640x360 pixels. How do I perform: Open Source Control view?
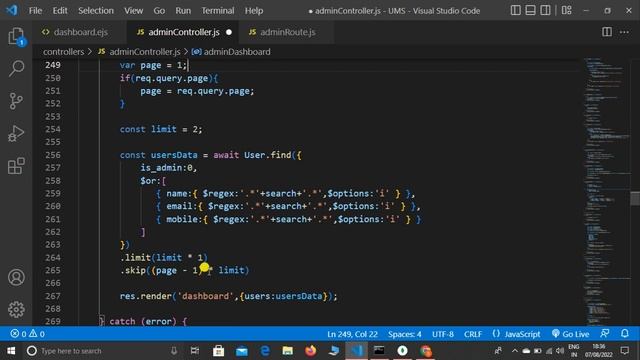tap(16, 101)
